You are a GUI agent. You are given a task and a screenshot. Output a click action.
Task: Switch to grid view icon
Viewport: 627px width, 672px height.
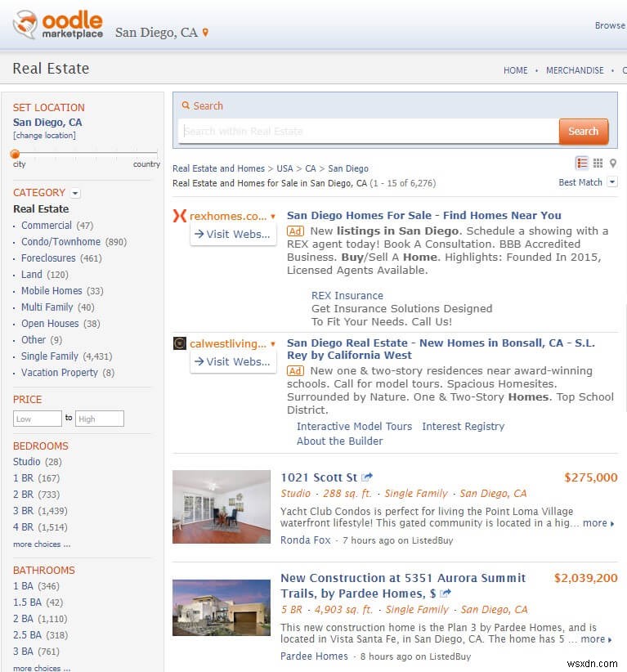pos(598,163)
